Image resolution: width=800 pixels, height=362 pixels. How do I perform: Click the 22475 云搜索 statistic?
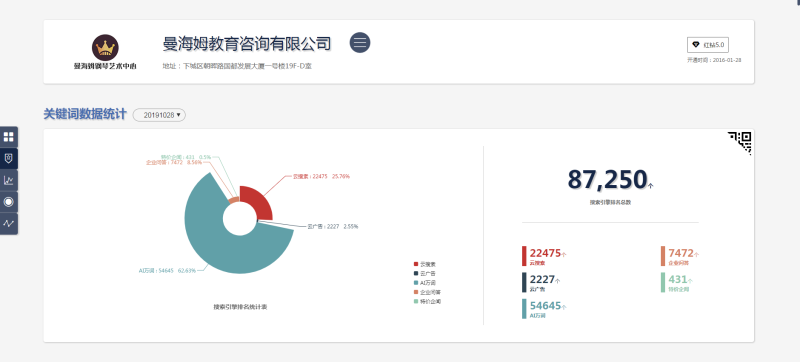544,256
